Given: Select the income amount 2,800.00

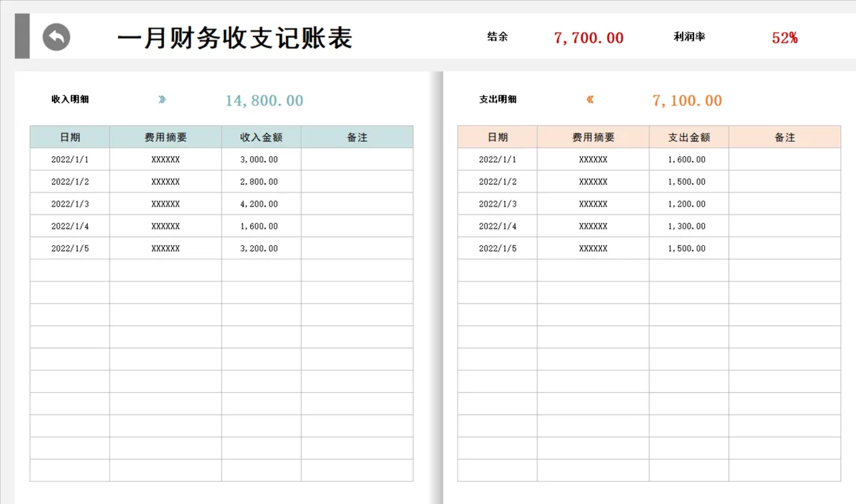Looking at the screenshot, I should (x=260, y=182).
